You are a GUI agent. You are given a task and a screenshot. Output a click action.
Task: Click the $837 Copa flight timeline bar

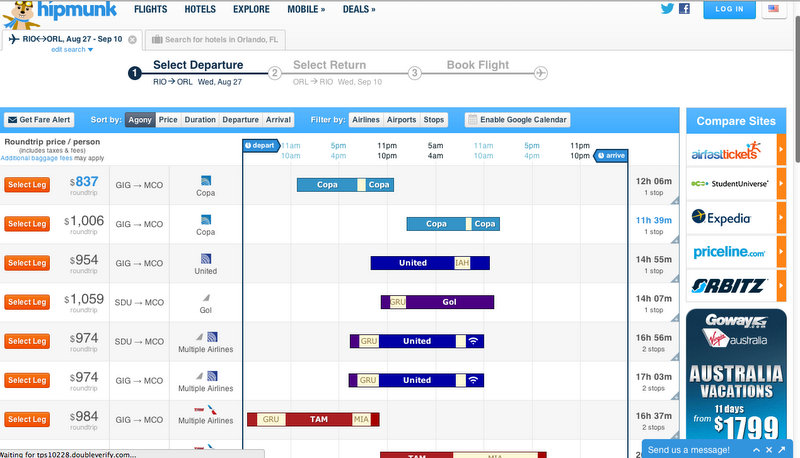point(345,185)
